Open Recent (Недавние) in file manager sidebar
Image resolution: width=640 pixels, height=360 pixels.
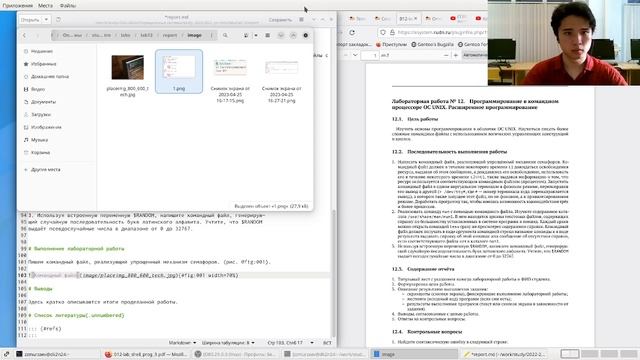click(42, 51)
